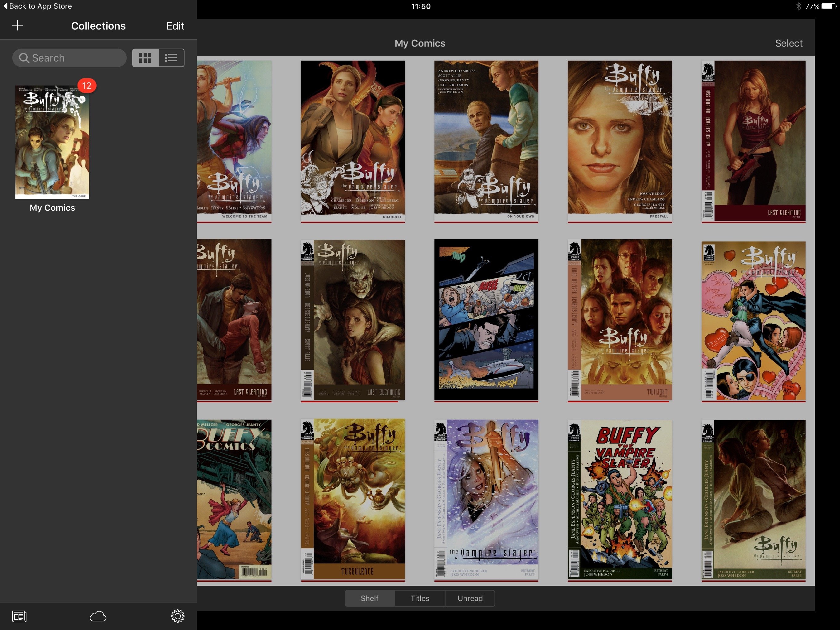840x630 pixels.
Task: Tap the Bluetooth icon in the status bar
Action: pos(798,6)
